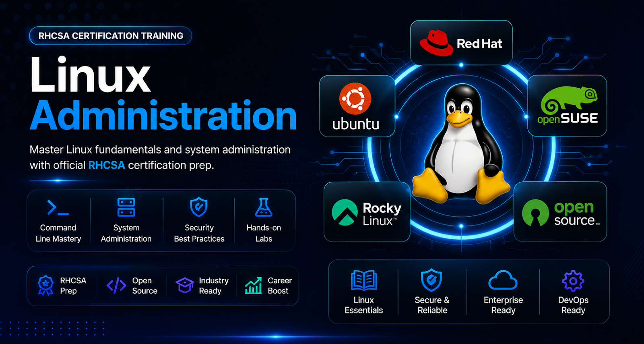
Task: Click the "Enterprise Ready" label
Action: [503, 305]
